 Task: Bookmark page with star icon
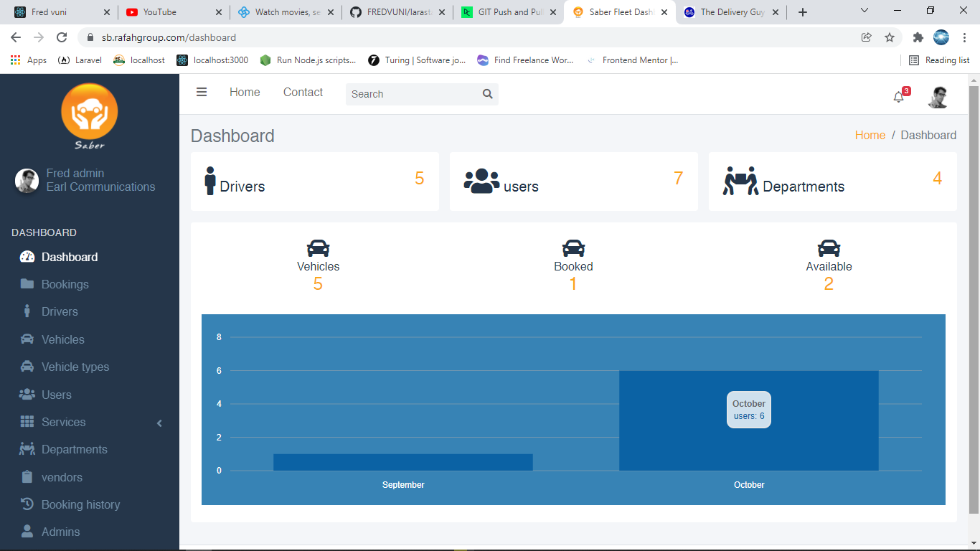(x=890, y=37)
